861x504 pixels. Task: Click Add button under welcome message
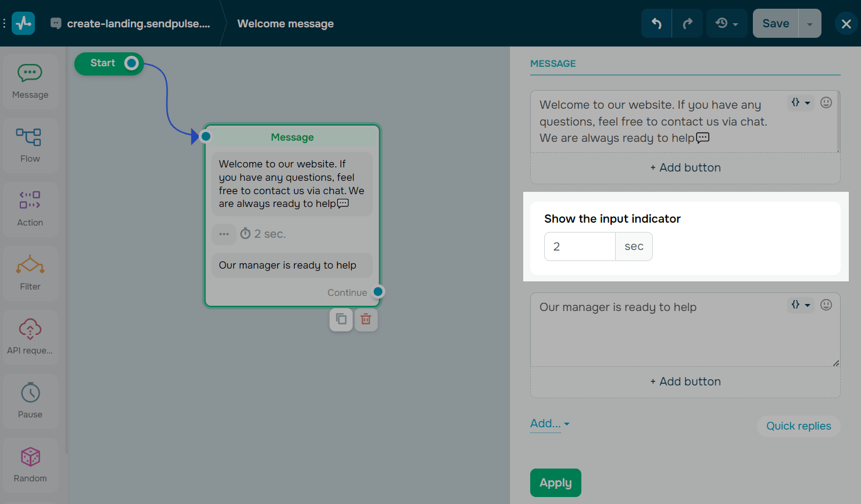coord(685,167)
